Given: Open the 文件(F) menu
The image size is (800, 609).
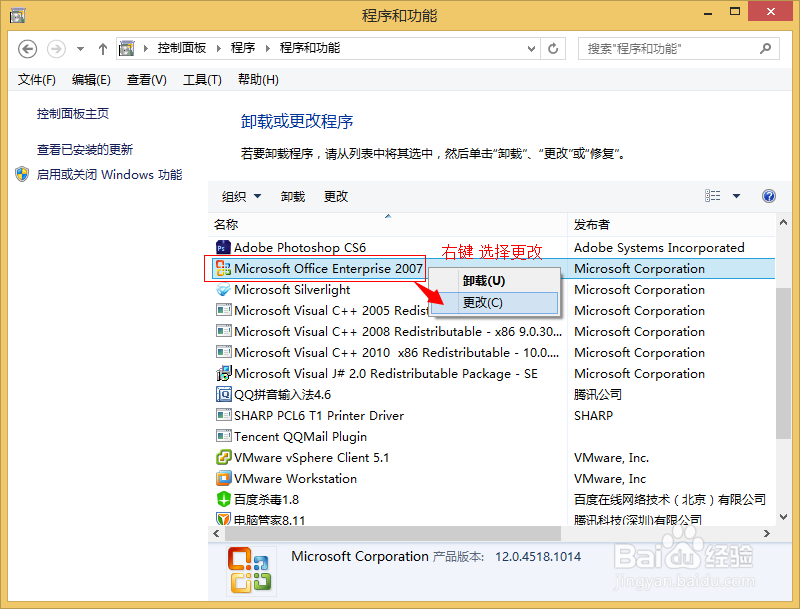Looking at the screenshot, I should coord(36,80).
